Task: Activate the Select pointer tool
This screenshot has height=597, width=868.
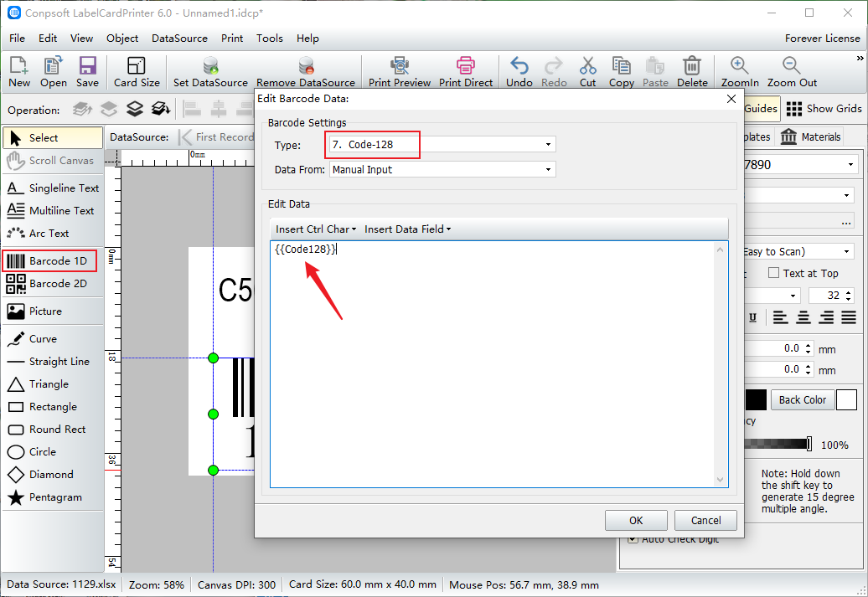Action: coord(53,138)
